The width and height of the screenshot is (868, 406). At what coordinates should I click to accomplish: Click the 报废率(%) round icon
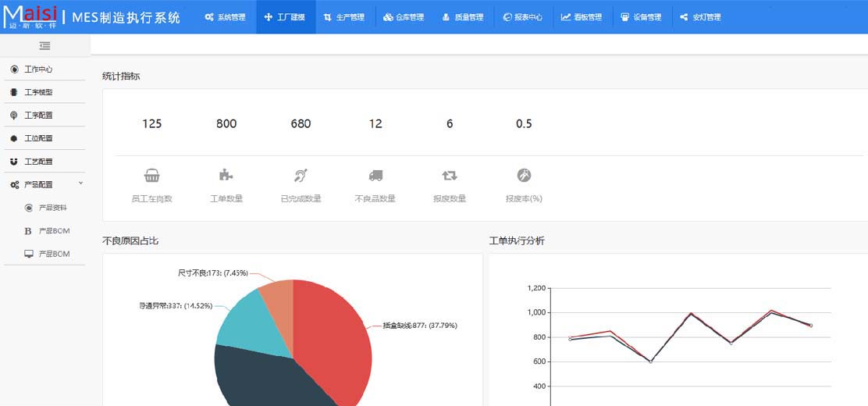524,176
